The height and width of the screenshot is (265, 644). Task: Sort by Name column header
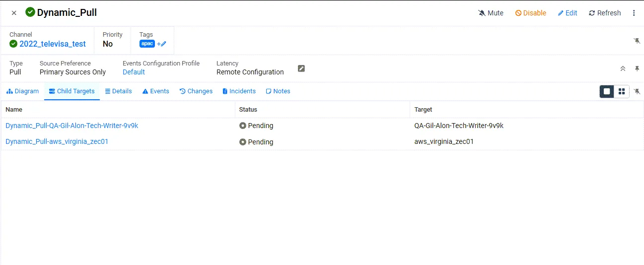point(14,110)
